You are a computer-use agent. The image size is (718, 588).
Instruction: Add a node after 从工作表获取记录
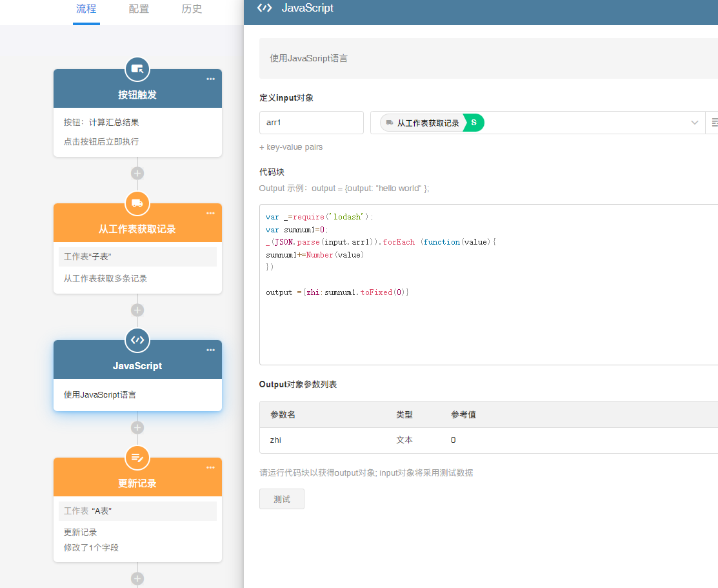pyautogui.click(x=137, y=310)
